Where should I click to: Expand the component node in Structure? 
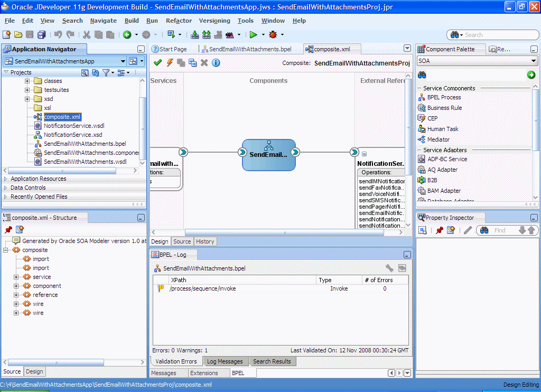point(16,286)
